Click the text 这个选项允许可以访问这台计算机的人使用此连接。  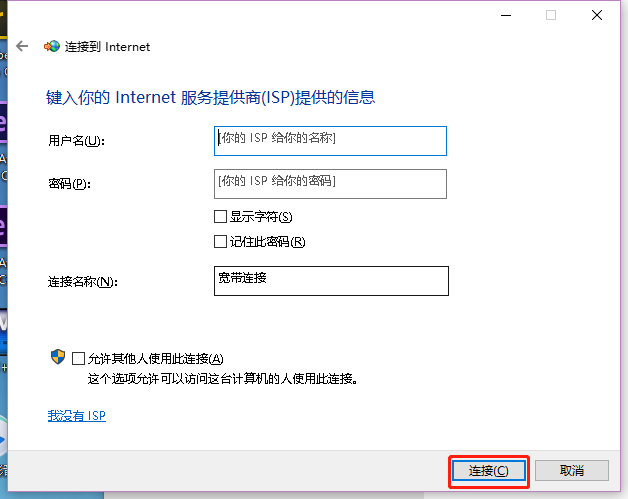pyautogui.click(x=223, y=378)
